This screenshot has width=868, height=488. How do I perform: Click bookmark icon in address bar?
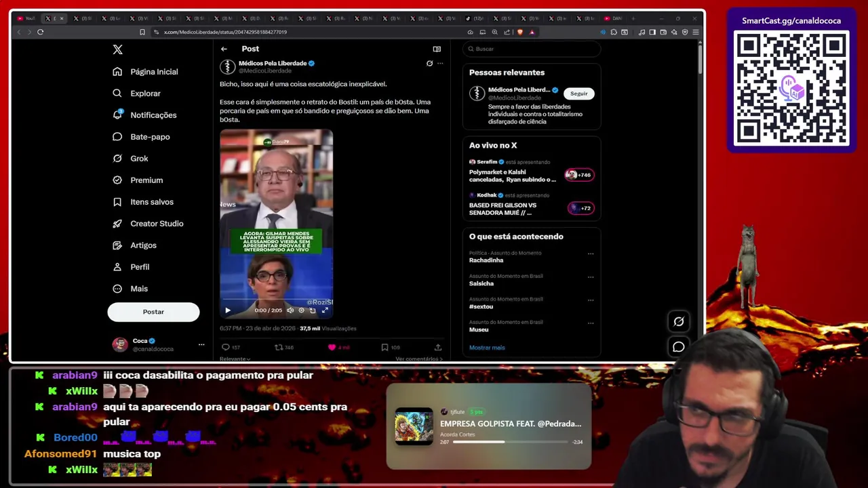pyautogui.click(x=142, y=32)
